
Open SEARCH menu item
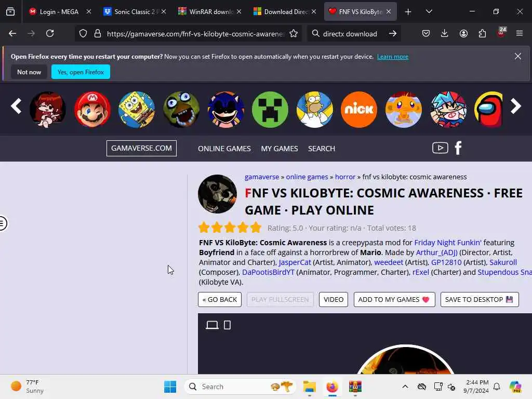tap(321, 149)
